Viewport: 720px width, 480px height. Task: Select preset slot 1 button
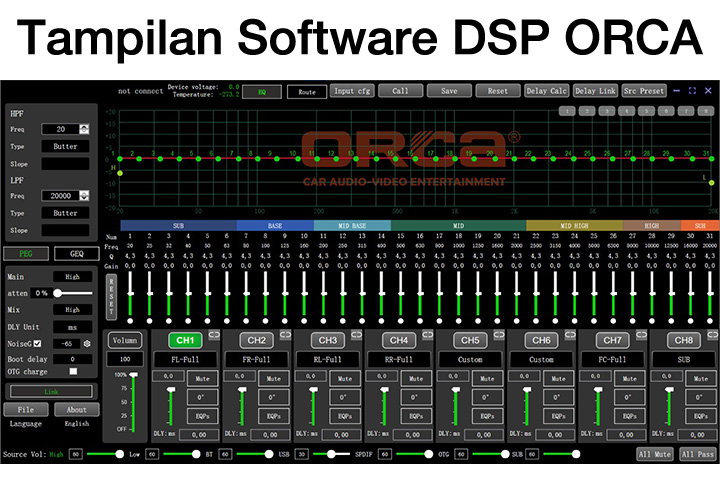tap(567, 111)
